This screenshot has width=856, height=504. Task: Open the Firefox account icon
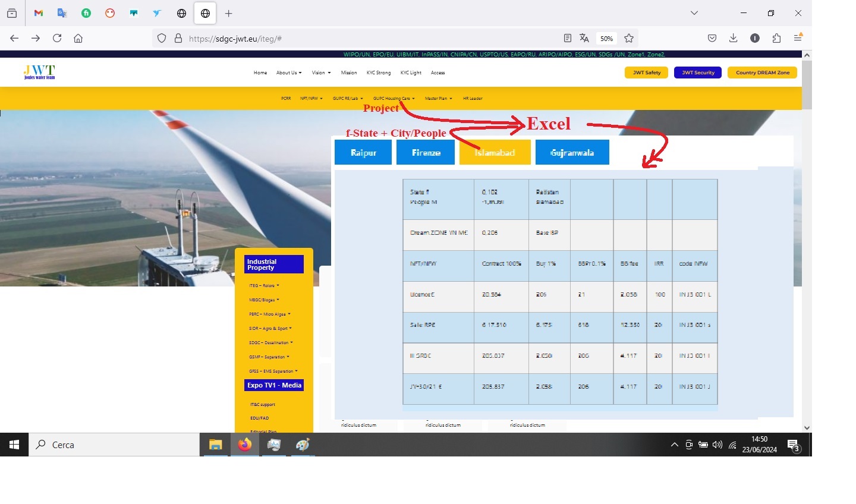coord(755,38)
